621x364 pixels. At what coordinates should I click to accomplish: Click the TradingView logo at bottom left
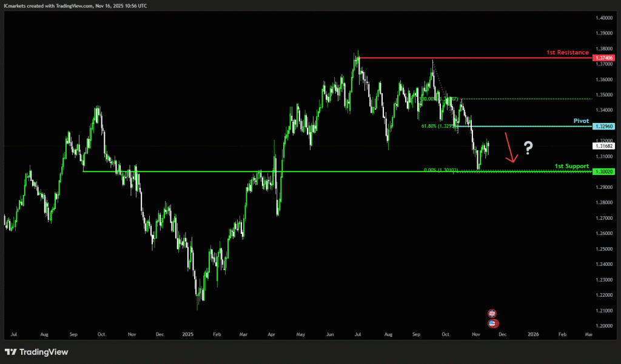[36, 352]
